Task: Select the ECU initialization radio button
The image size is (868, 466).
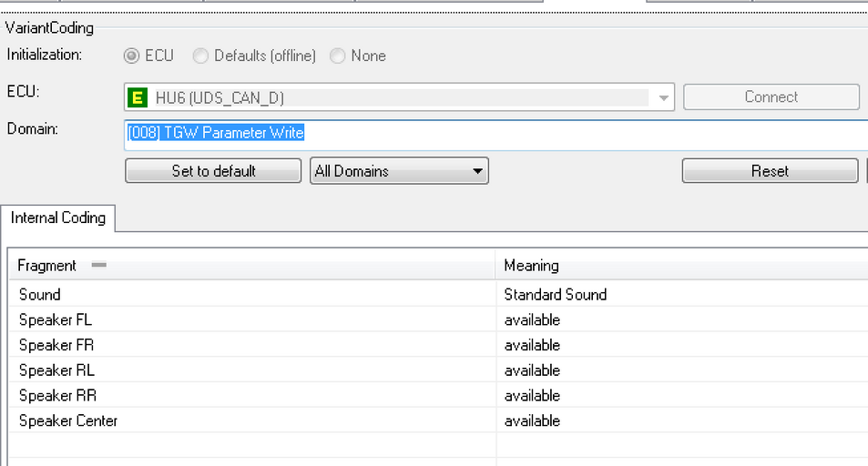Action: [x=132, y=56]
